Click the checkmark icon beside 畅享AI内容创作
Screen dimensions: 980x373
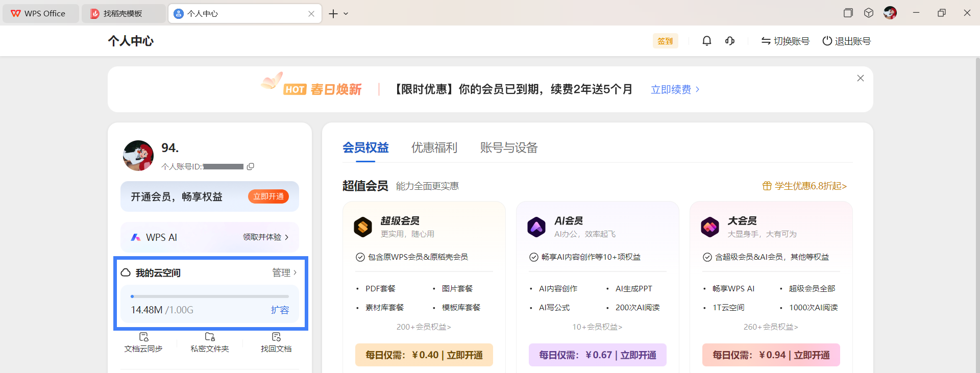tap(534, 257)
